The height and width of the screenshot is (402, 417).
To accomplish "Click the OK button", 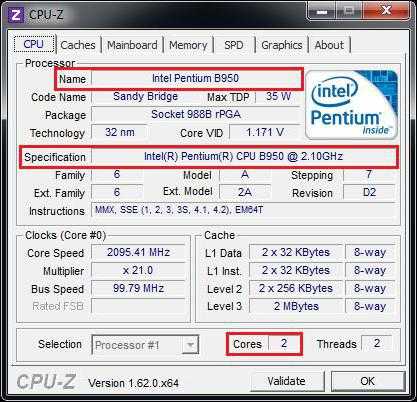I will (368, 381).
